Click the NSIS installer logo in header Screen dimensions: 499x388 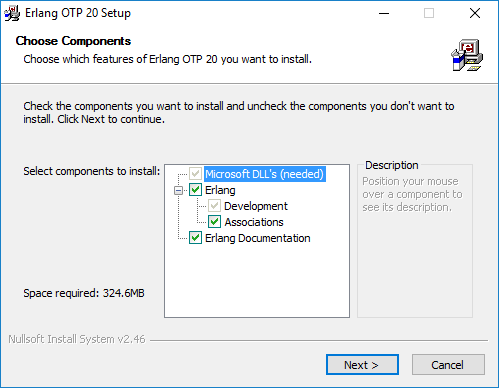[x=467, y=55]
